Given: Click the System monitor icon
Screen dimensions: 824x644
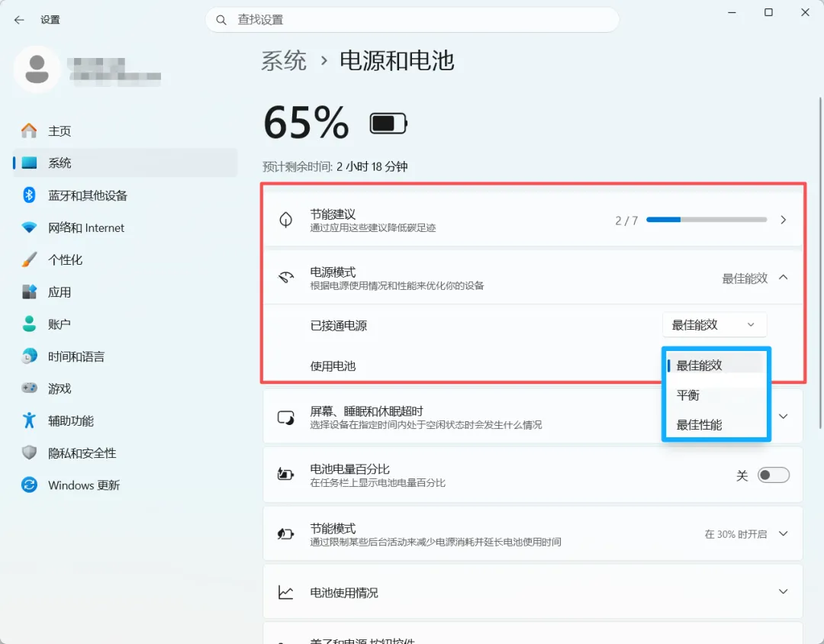Looking at the screenshot, I should [30, 163].
